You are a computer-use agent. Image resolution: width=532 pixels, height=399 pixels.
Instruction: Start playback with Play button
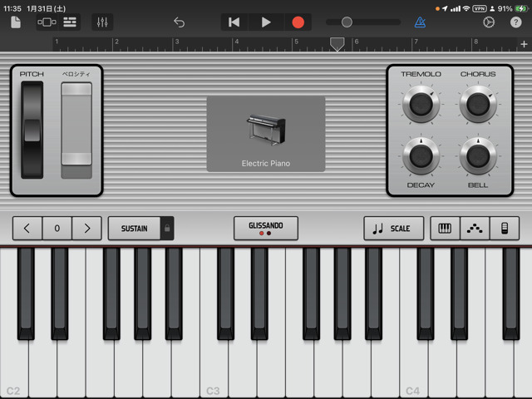click(x=266, y=22)
